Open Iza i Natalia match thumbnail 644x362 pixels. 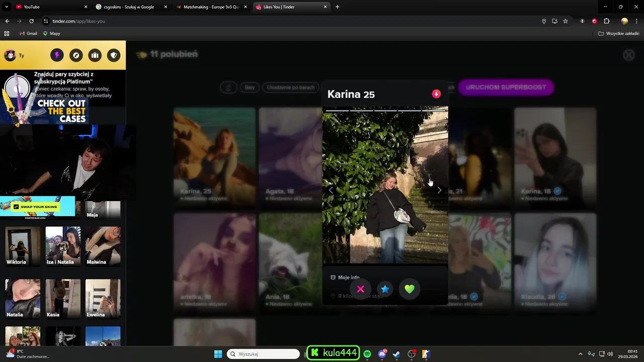(x=63, y=246)
